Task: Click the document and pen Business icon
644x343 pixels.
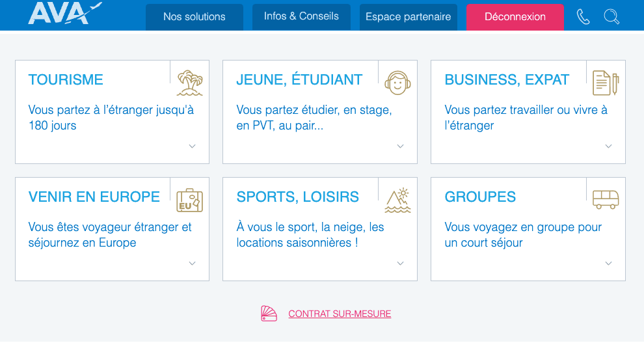Action: 606,83
